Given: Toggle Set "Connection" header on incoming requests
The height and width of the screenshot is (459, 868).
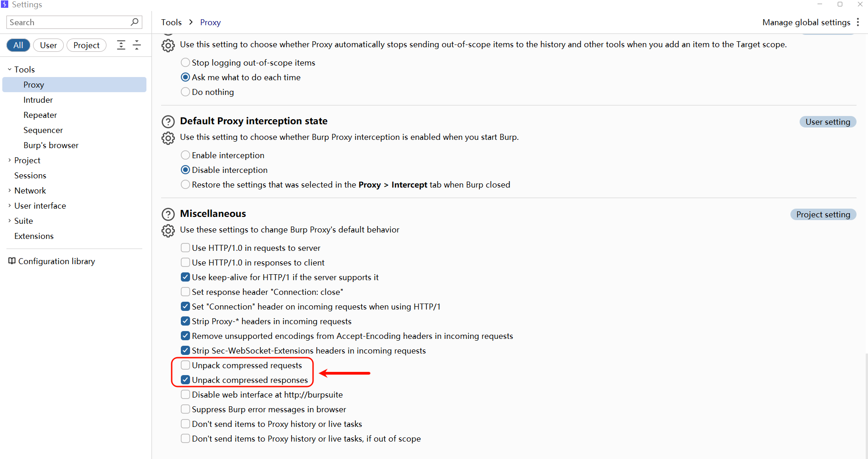Looking at the screenshot, I should (x=185, y=306).
